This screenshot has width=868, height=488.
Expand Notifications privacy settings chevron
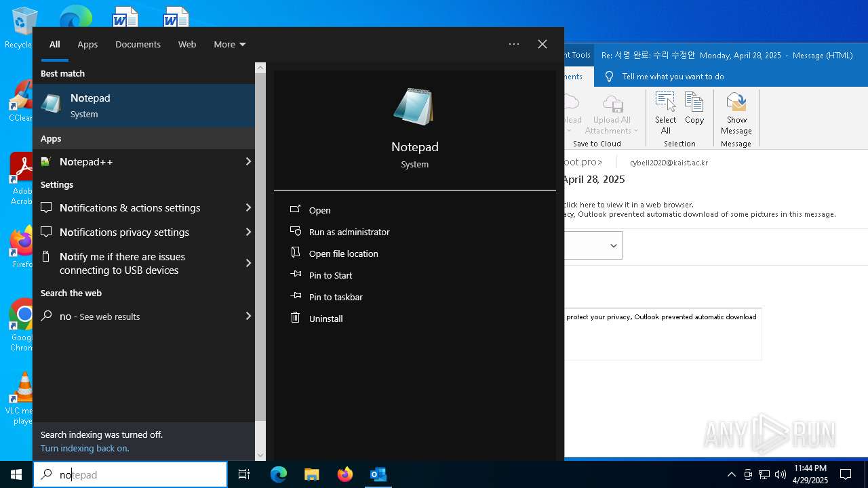click(248, 232)
